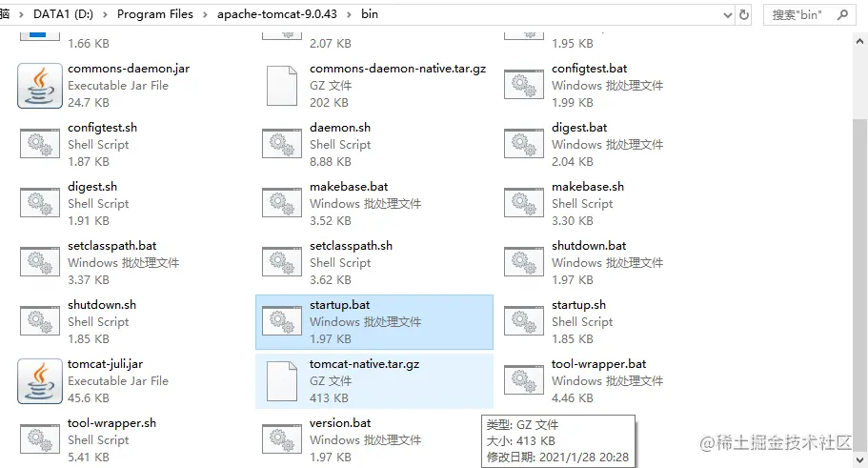Click the scrollbar down arrow

coord(859,459)
